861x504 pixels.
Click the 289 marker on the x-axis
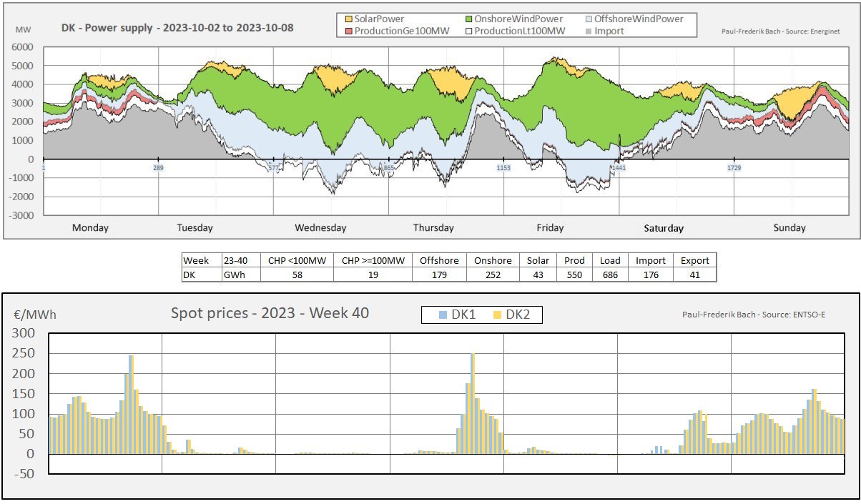pos(158,169)
